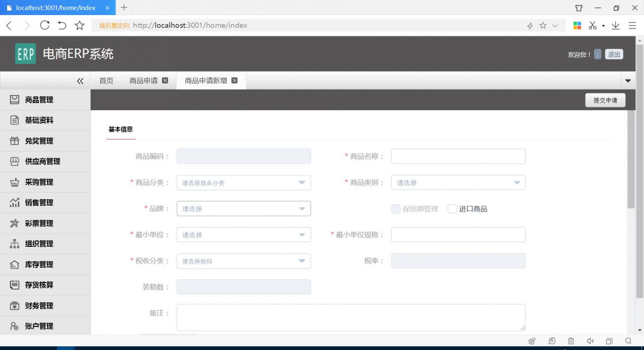Click the magnifier zoom icon in bottom bar

628,341
